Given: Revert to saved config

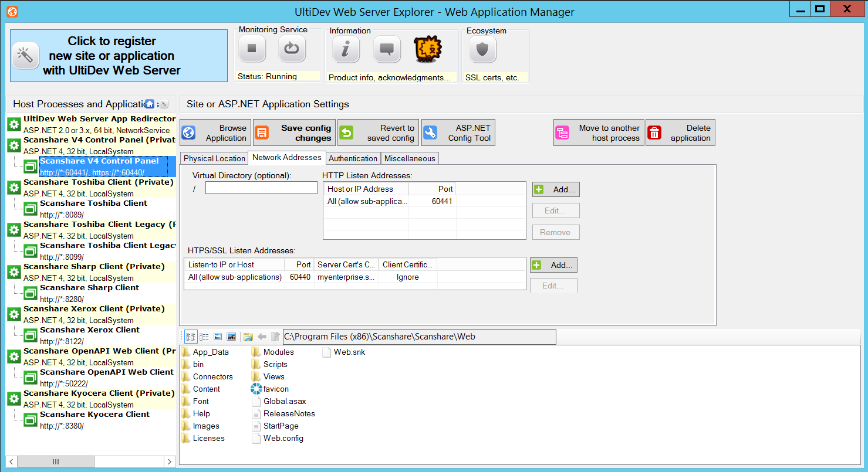Looking at the screenshot, I should [379, 133].
